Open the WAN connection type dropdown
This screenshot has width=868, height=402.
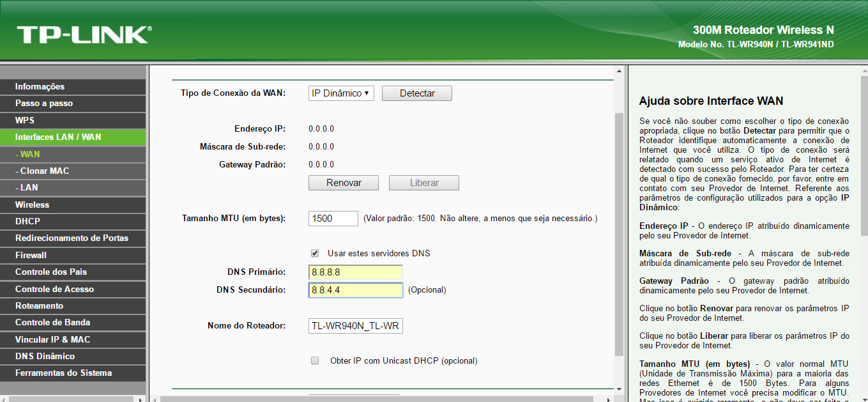[x=341, y=93]
